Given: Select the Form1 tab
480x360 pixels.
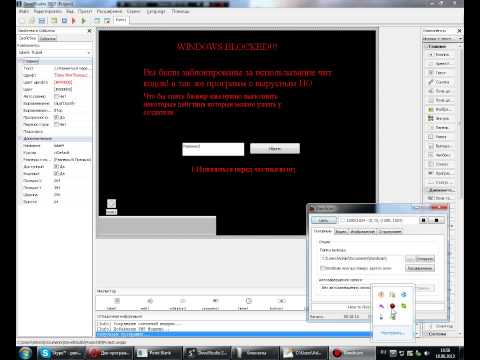Looking at the screenshot, I should (121, 20).
